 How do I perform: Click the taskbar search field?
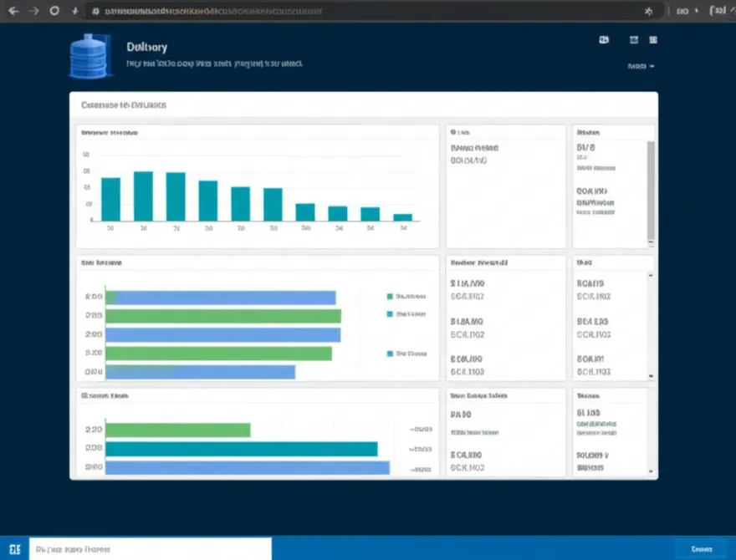151,549
